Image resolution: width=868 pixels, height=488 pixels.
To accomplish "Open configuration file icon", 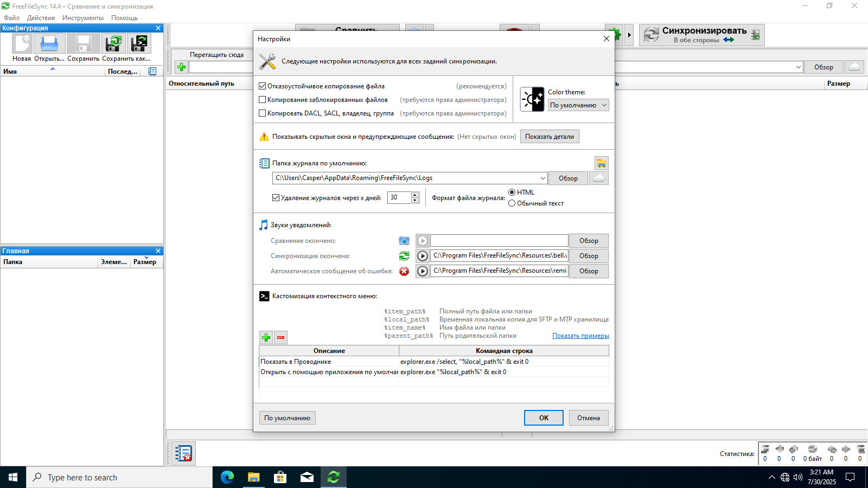I will [49, 43].
